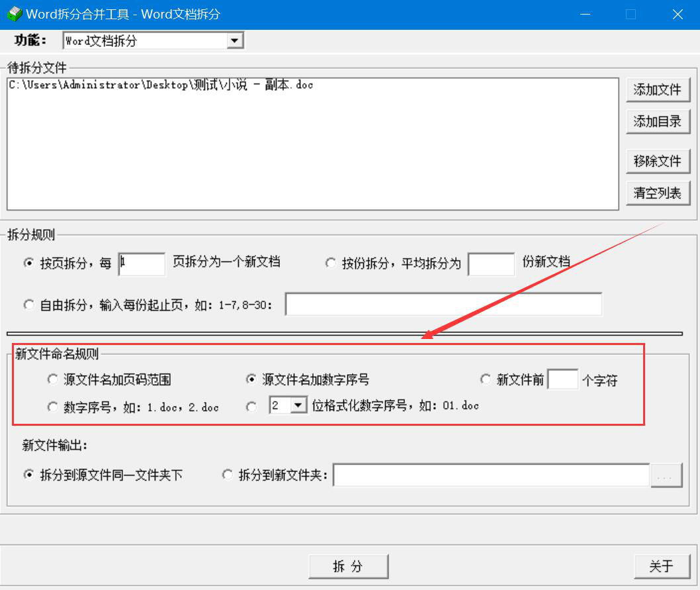700x590 pixels.
Task: Click the 平均拆分为 number-of-copies input field
Action: click(x=491, y=264)
